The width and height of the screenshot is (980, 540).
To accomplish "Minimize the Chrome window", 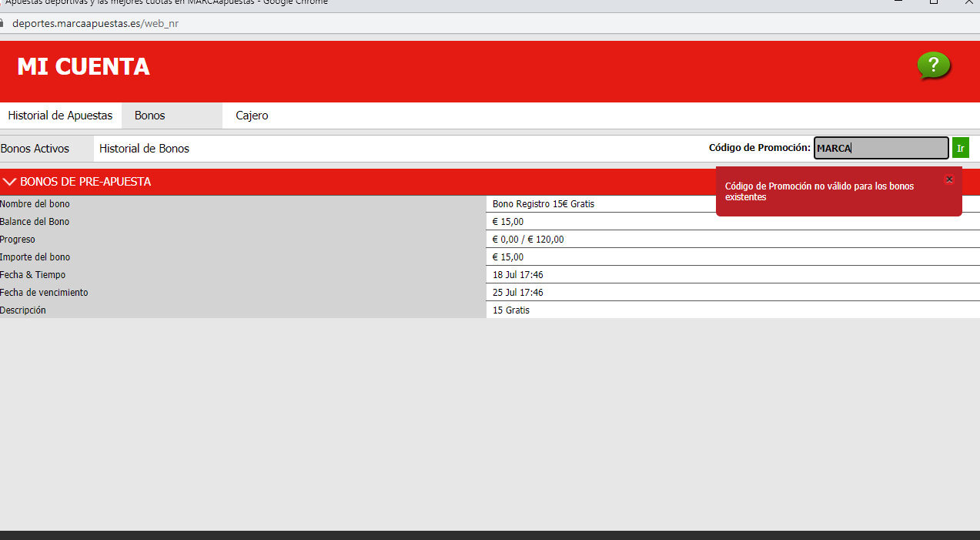I will coord(898,2).
